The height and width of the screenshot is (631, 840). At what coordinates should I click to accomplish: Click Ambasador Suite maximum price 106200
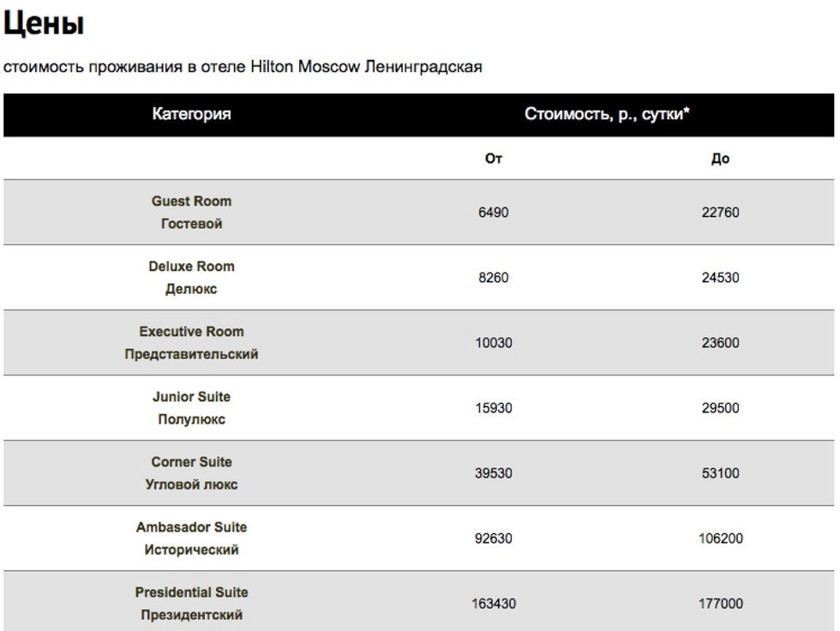[x=720, y=538]
